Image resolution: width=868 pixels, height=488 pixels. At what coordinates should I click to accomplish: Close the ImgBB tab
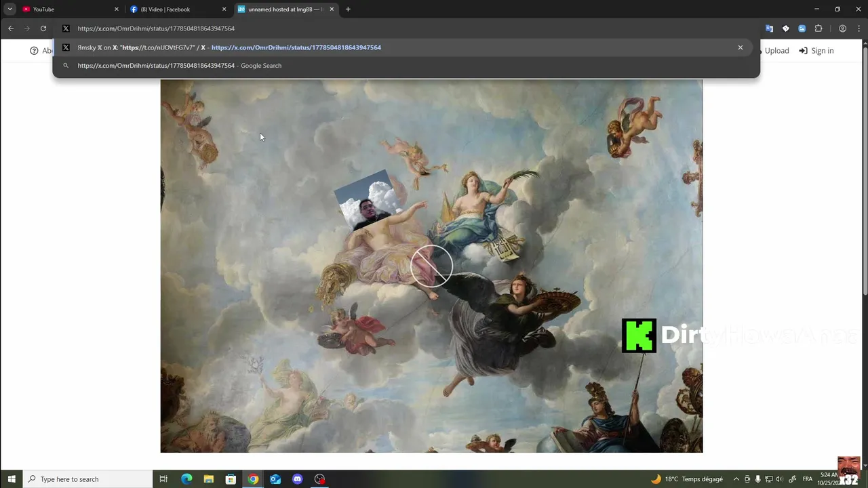pyautogui.click(x=332, y=9)
